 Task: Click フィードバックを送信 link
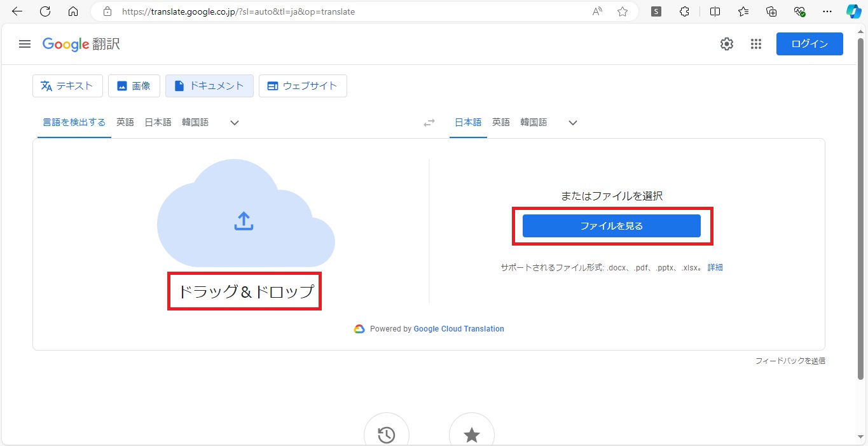[790, 361]
